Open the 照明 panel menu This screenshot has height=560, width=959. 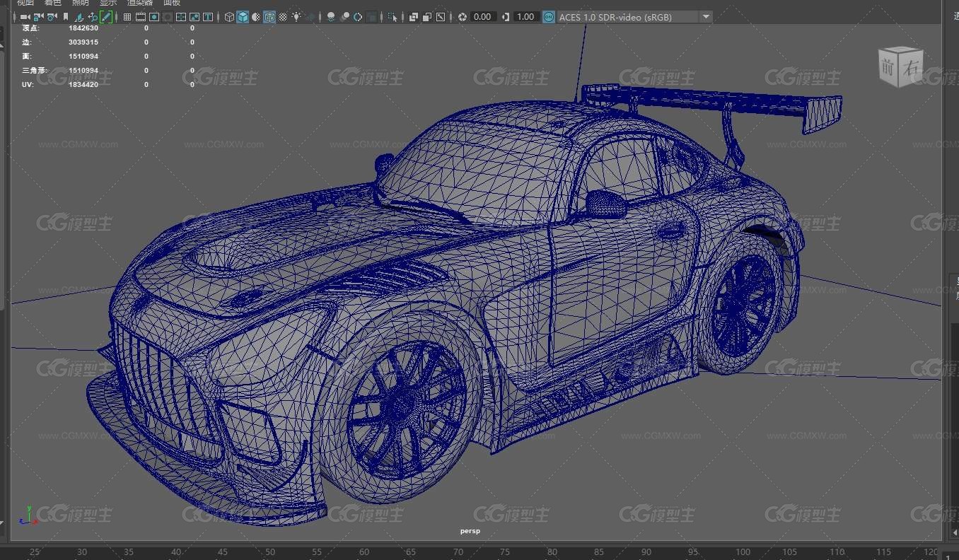[x=81, y=3]
